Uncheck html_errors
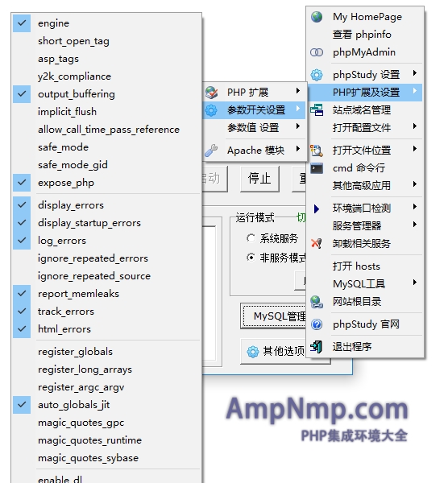The image size is (448, 483). tap(106, 329)
